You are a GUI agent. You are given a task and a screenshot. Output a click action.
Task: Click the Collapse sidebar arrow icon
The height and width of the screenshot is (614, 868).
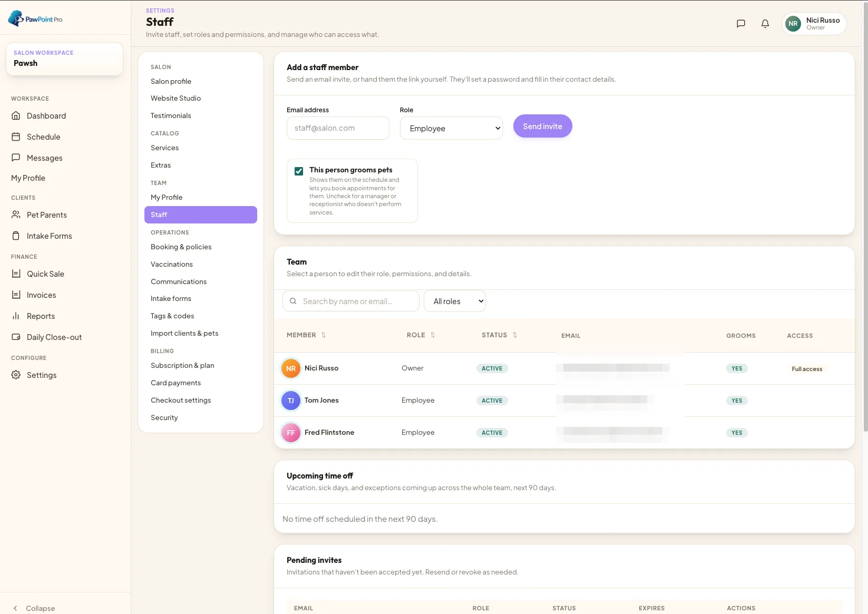tap(15, 608)
